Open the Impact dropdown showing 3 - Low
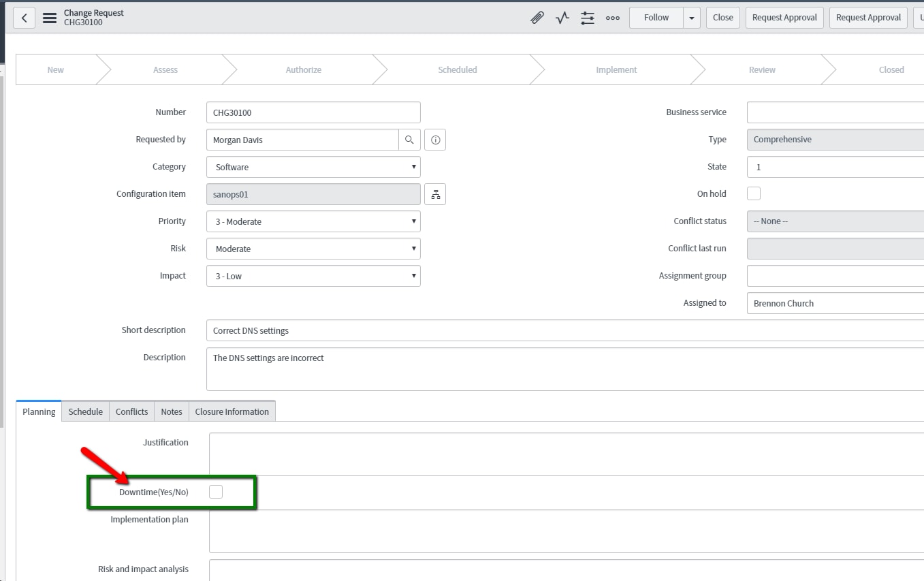 point(313,276)
